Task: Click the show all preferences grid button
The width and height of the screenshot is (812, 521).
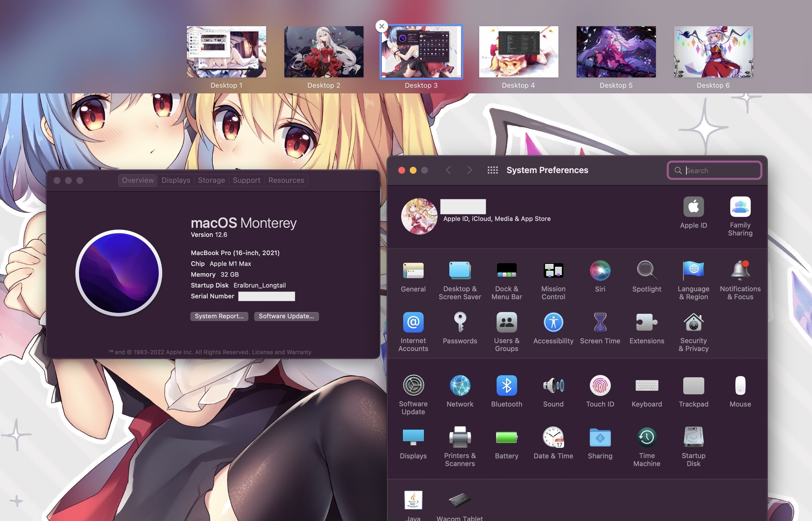Action: [493, 170]
